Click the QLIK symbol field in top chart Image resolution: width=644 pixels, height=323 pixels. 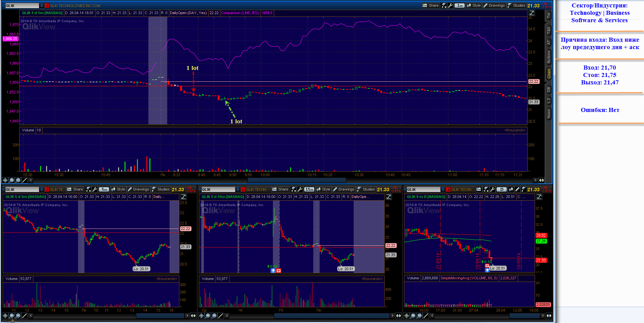(x=22, y=6)
